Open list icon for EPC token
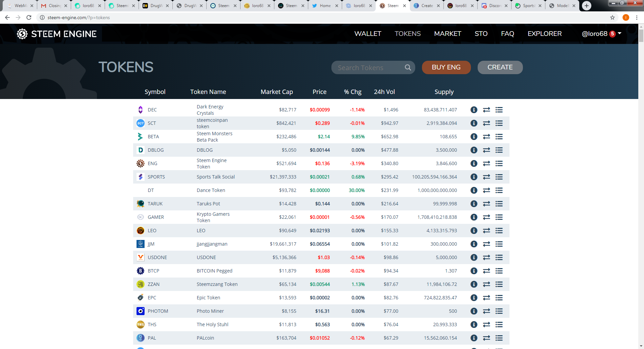 pyautogui.click(x=499, y=298)
